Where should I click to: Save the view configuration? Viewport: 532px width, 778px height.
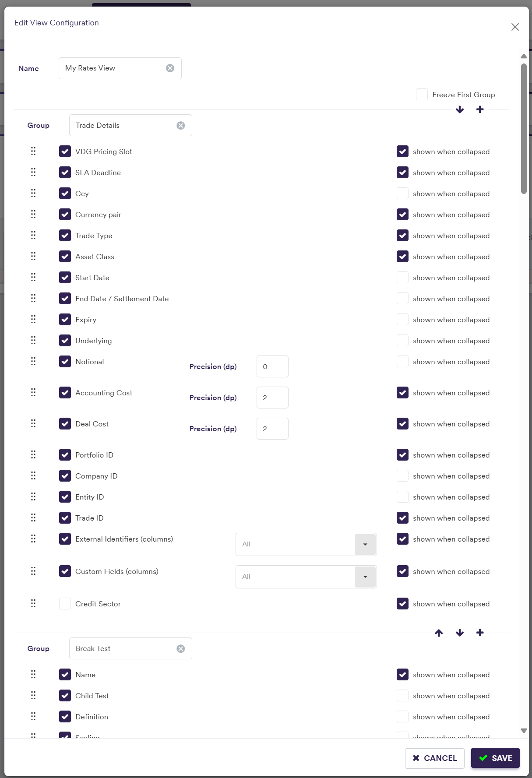[x=495, y=758]
